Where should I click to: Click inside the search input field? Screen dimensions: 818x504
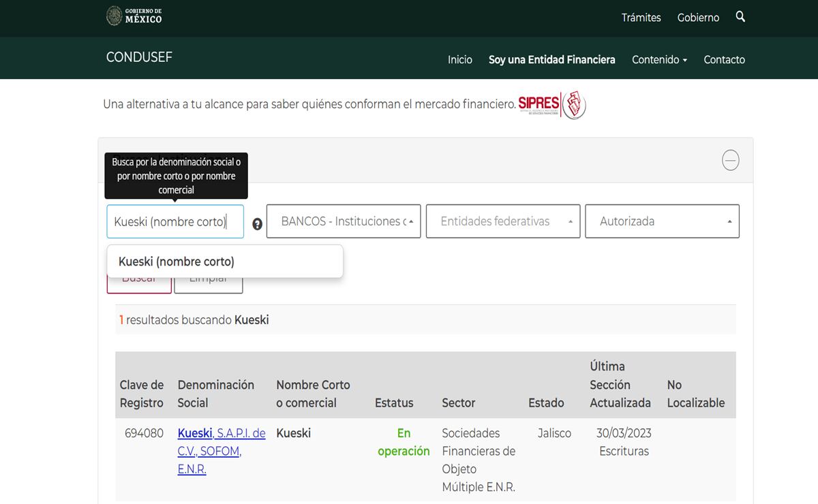[175, 221]
